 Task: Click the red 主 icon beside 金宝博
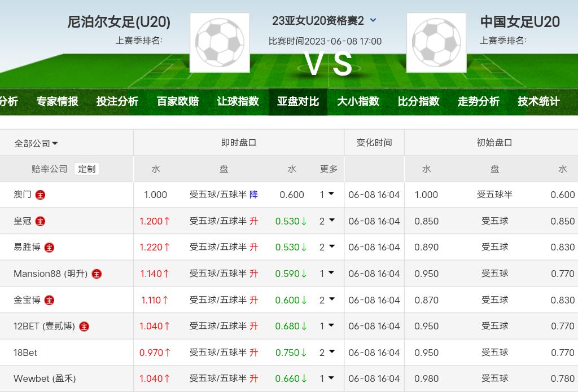49,300
